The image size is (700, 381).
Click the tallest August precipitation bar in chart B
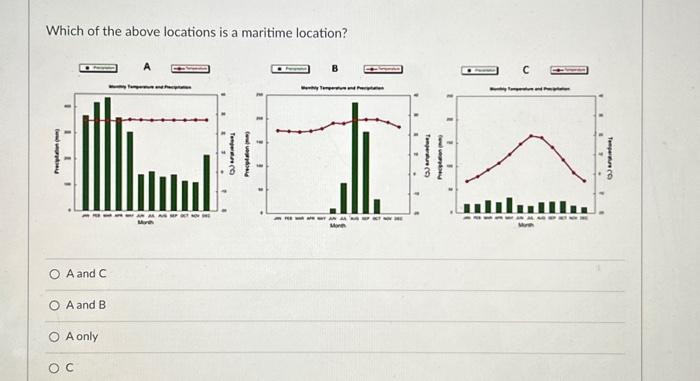(355, 158)
